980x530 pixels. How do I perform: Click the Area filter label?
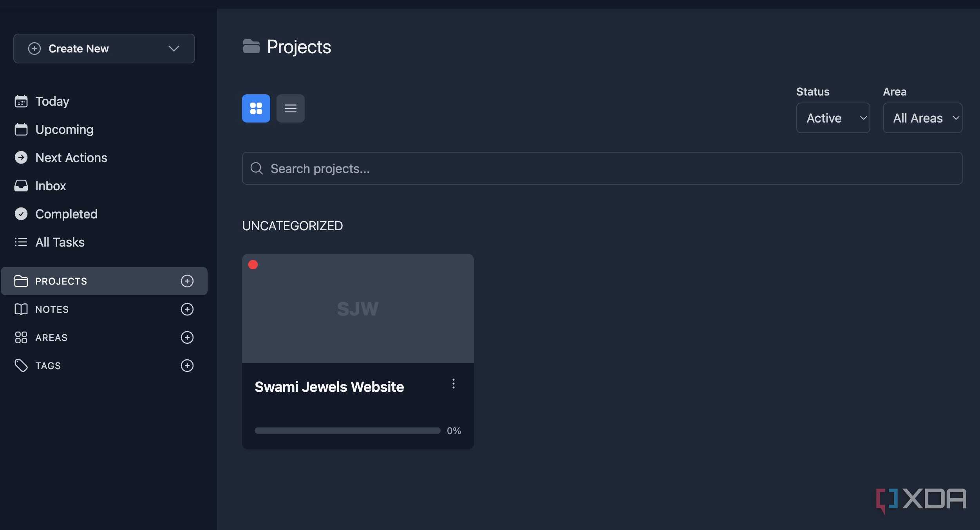tap(895, 92)
